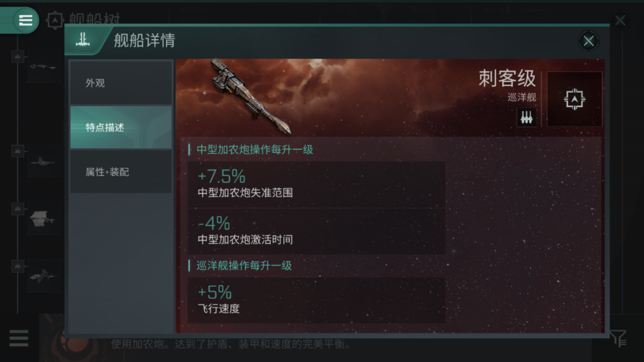The height and width of the screenshot is (362, 644).
Task: Collapse the third ship tree node arrow
Action: [x=18, y=209]
